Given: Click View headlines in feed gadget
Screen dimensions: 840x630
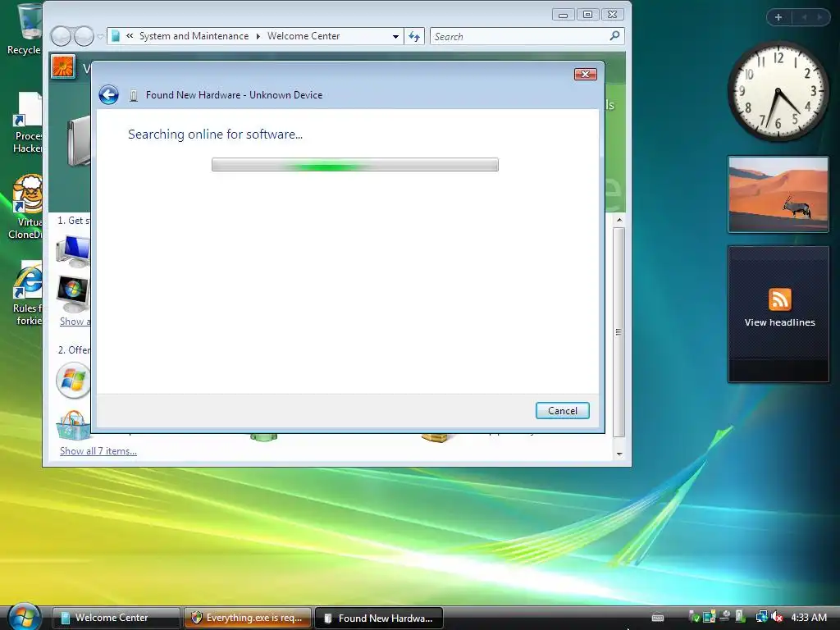Looking at the screenshot, I should click(779, 322).
